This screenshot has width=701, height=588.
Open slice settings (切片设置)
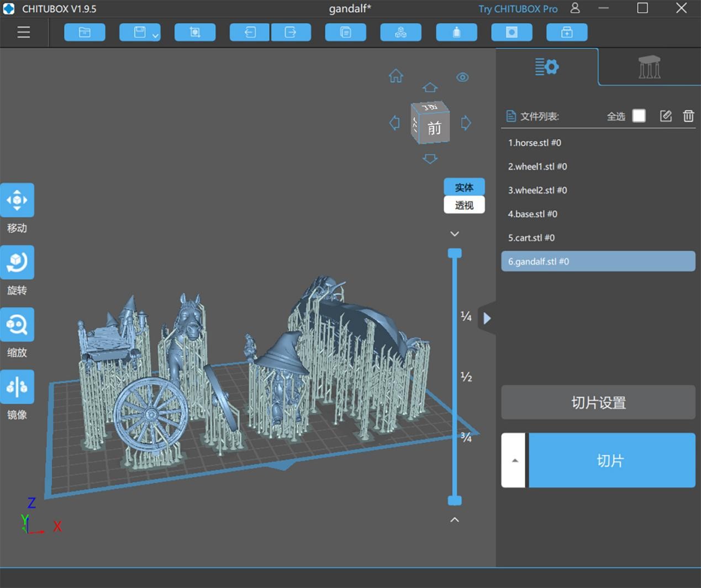tap(598, 402)
